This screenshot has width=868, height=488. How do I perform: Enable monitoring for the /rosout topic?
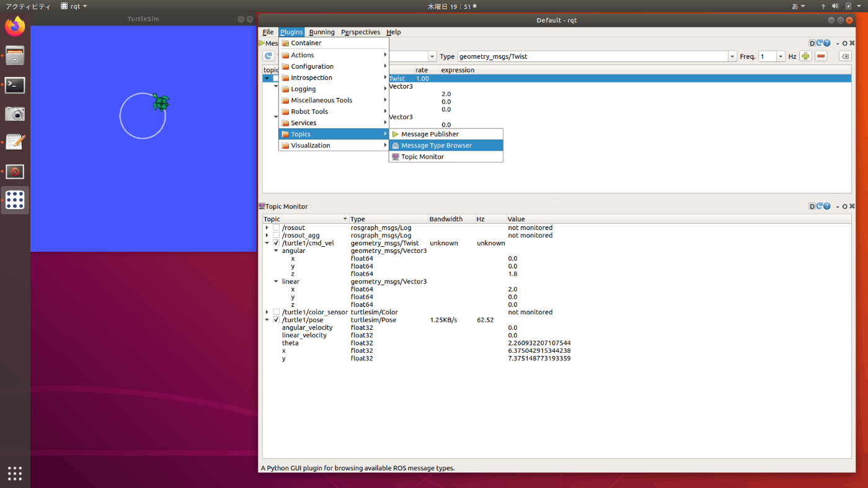tap(277, 228)
